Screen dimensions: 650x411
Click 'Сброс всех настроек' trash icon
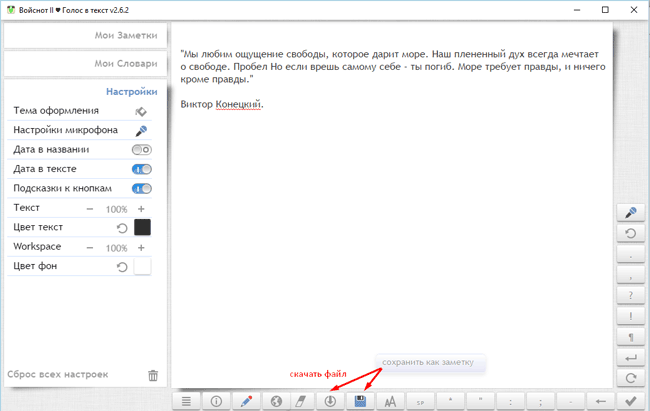pos(153,375)
